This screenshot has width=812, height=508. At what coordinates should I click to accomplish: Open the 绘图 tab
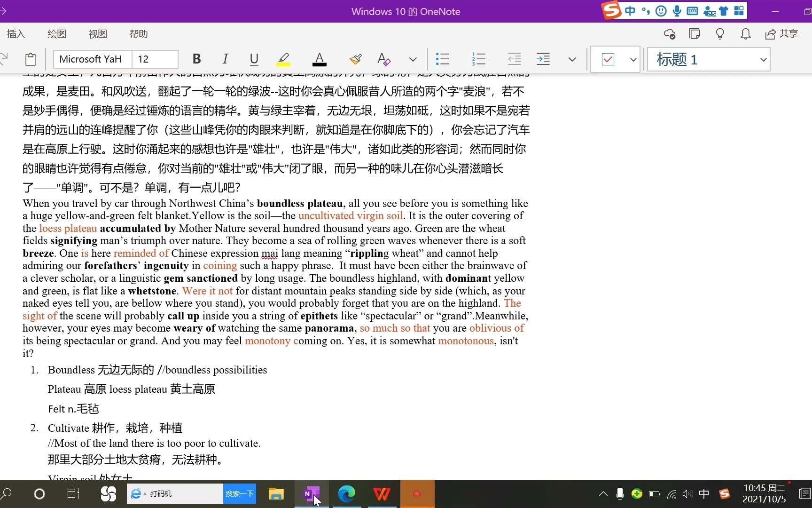(x=57, y=34)
